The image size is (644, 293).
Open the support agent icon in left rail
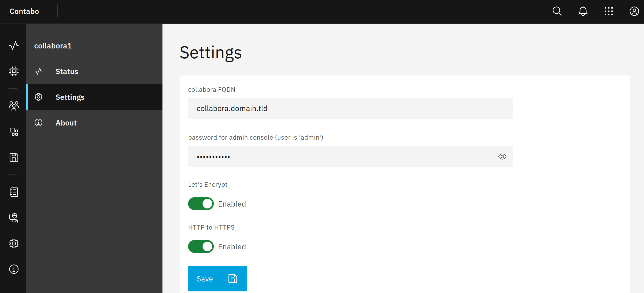pos(14,218)
